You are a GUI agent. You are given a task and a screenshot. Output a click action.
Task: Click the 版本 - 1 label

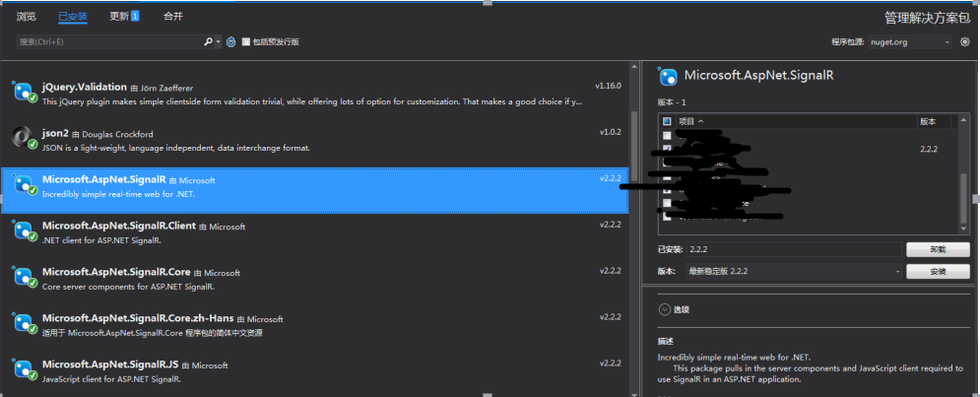click(x=672, y=101)
